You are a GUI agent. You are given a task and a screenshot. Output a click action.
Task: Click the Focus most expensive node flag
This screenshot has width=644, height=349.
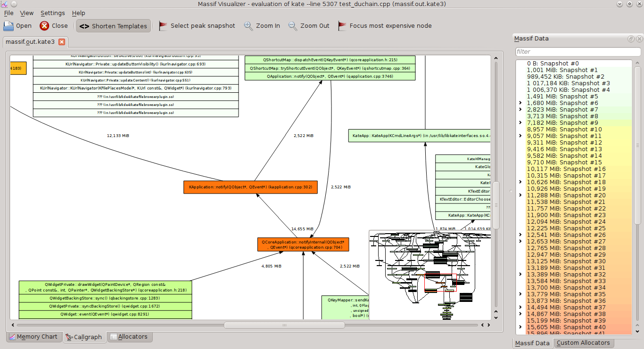coord(342,26)
